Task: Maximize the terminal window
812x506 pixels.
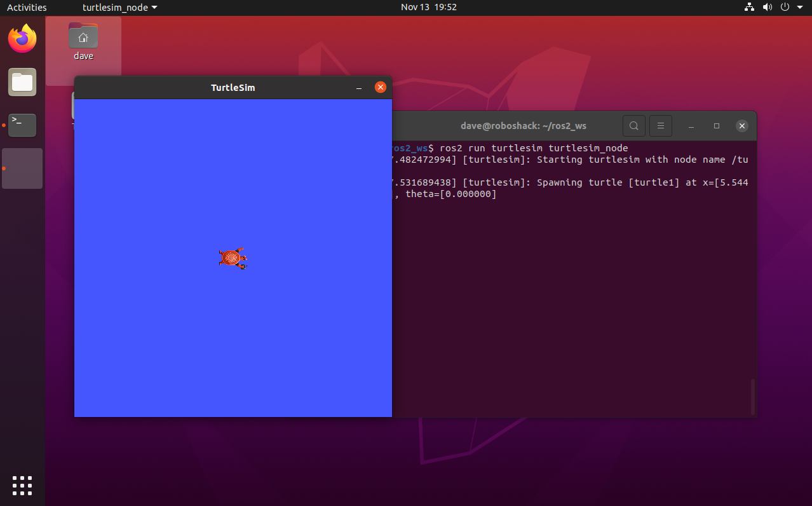Action: pyautogui.click(x=717, y=126)
